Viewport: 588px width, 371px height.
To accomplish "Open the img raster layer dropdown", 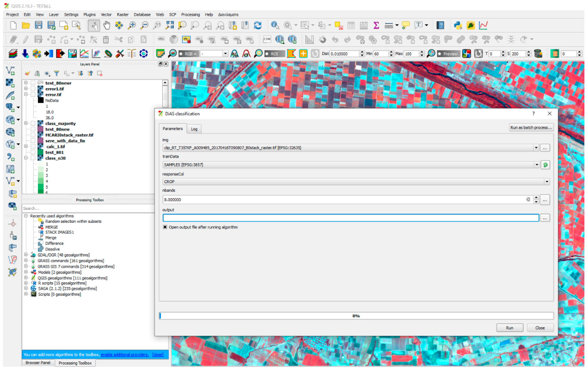I will 536,148.
